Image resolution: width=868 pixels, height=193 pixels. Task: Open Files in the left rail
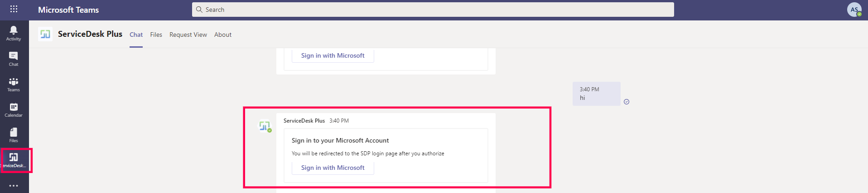click(x=14, y=135)
